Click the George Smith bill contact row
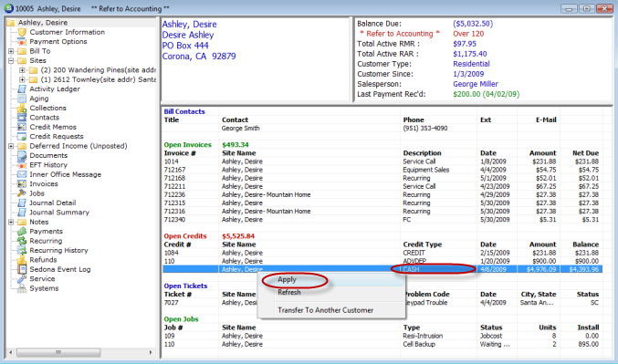The width and height of the screenshot is (618, 364). [382, 129]
